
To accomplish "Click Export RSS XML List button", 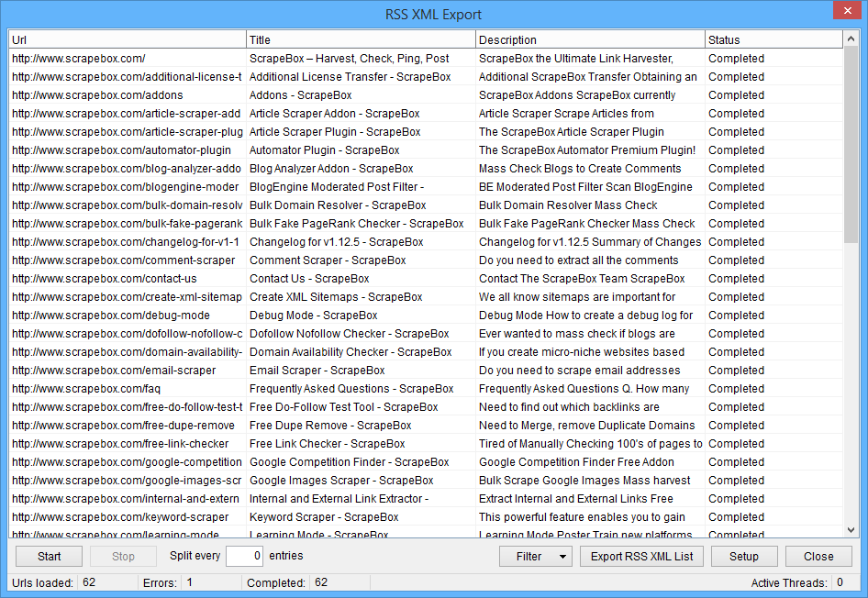I will (641, 557).
